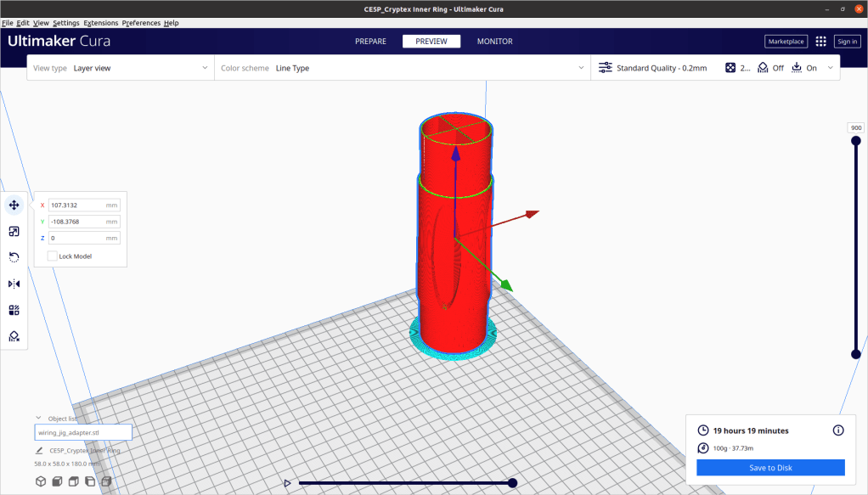Viewport: 868px width, 495px height.
Task: Click the Save to Disk button
Action: coord(770,468)
